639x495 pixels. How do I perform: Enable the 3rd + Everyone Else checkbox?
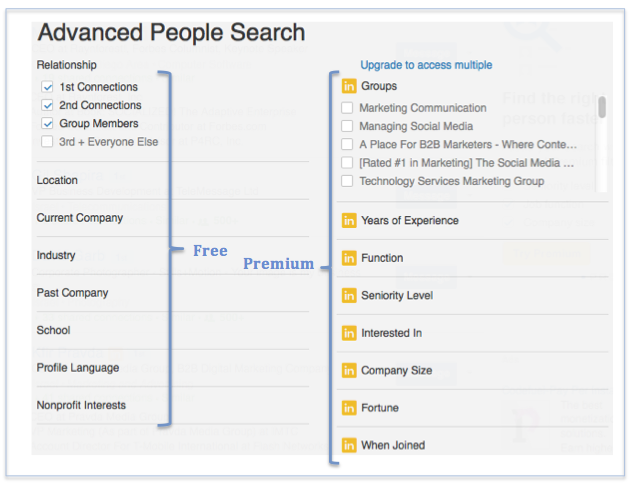pyautogui.click(x=47, y=142)
